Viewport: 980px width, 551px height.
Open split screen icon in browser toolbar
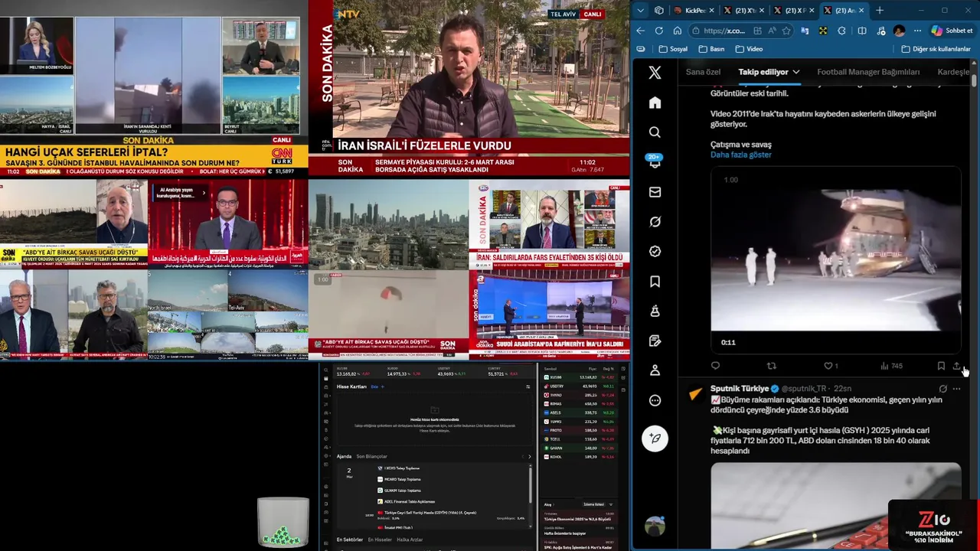pyautogui.click(x=862, y=31)
